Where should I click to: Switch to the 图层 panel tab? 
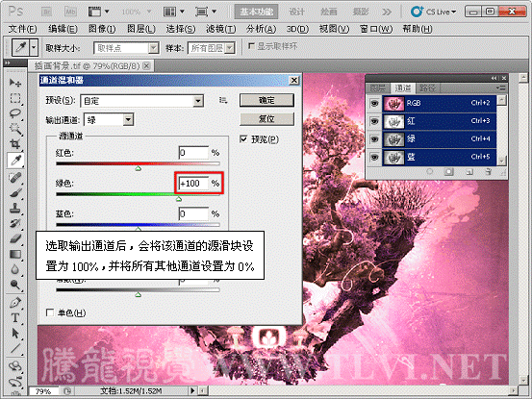tap(378, 88)
